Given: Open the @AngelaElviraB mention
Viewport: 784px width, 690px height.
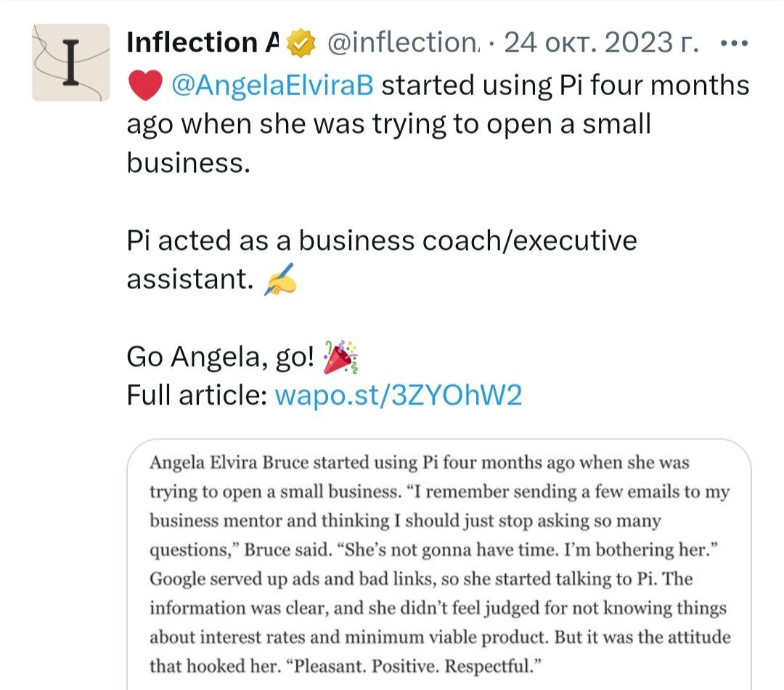Looking at the screenshot, I should pyautogui.click(x=272, y=86).
